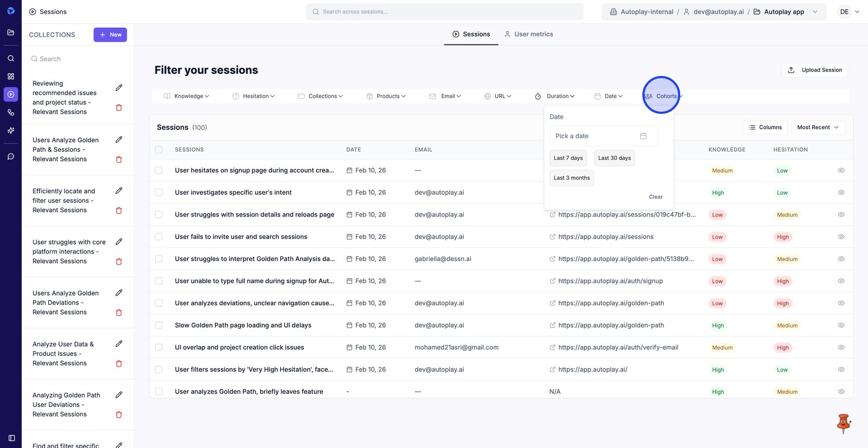
Task: Open the search icon in left navigation rail
Action: pos(11,58)
